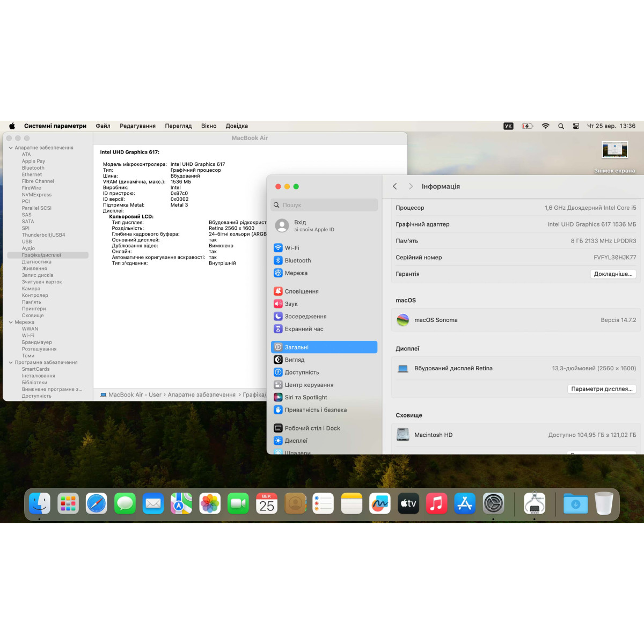Open Spotlight search in menu bar
The height and width of the screenshot is (644, 644).
[561, 126]
